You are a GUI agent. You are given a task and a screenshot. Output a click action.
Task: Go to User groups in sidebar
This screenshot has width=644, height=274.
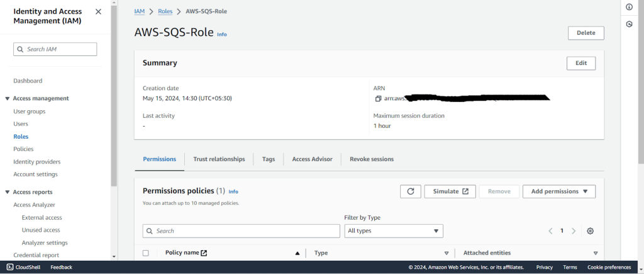point(30,111)
